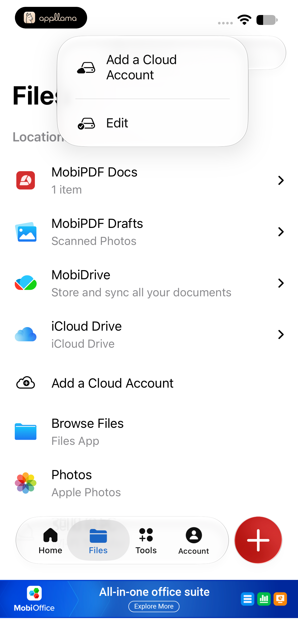
Task: Tap Add a Cloud Account list row
Action: [x=149, y=383]
